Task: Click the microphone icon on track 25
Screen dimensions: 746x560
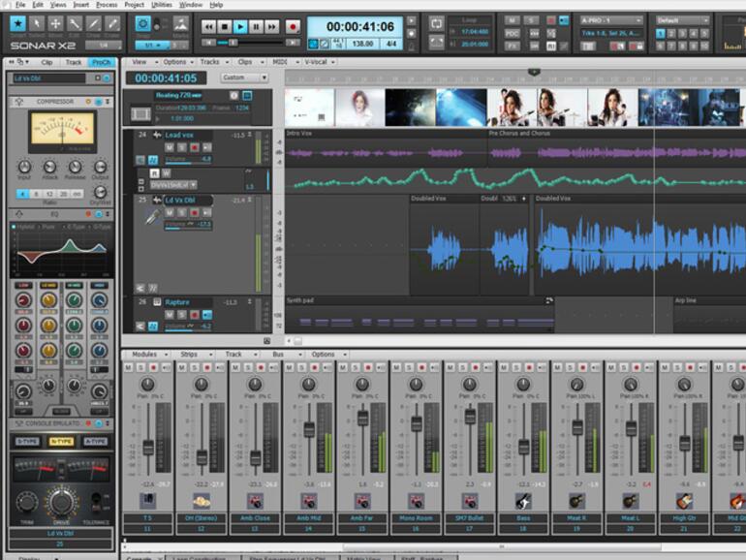Action: click(152, 218)
